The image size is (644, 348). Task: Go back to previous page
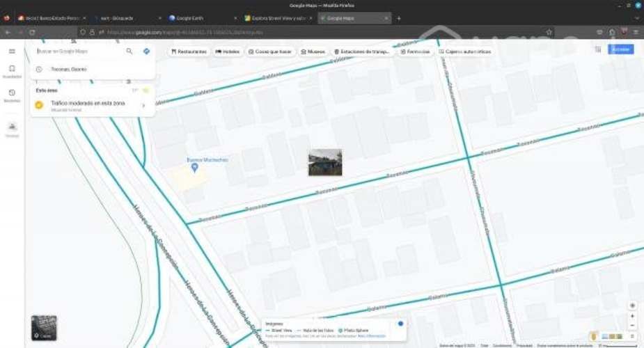click(x=8, y=32)
